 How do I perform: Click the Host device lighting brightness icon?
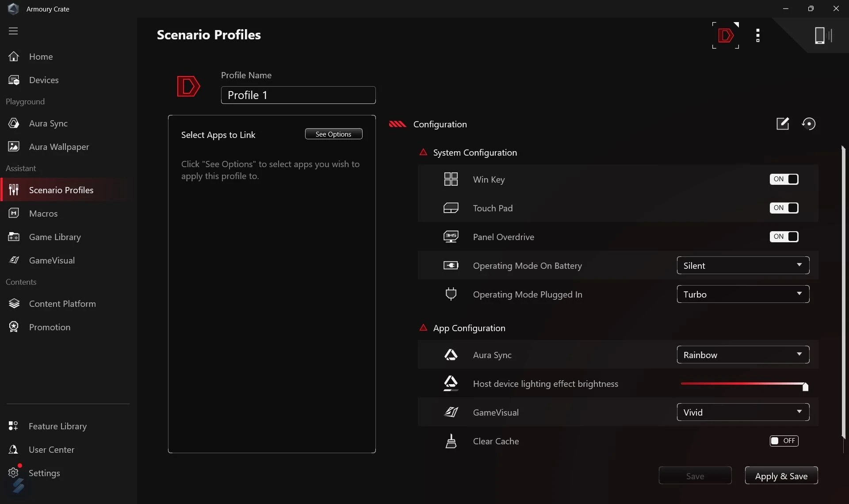click(451, 383)
